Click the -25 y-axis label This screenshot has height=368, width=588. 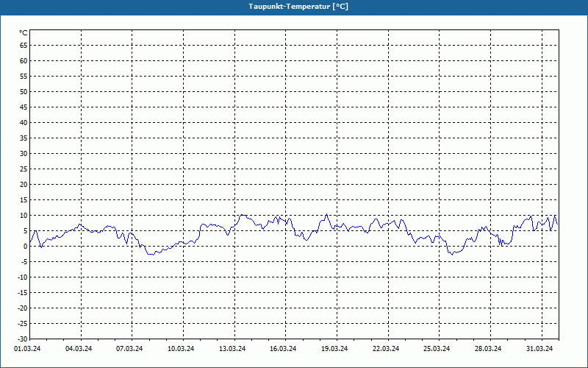pyautogui.click(x=23, y=324)
